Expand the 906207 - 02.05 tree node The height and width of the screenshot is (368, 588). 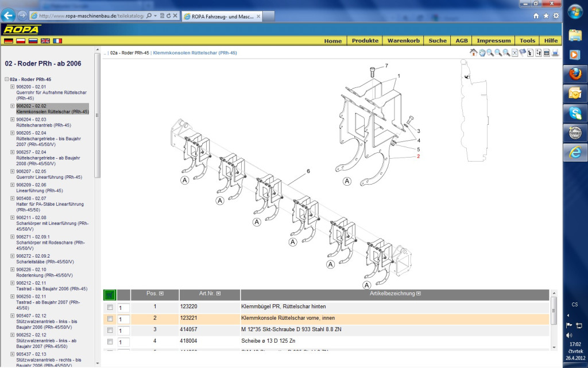(13, 171)
